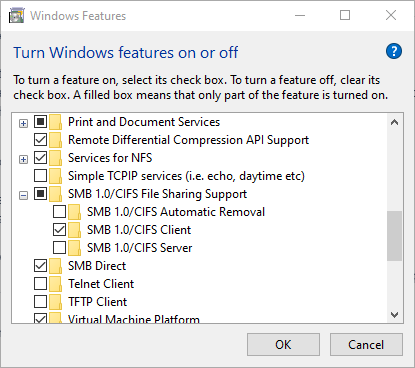Click the Windows Features title bar icon
The image size is (415, 368).
tap(17, 16)
